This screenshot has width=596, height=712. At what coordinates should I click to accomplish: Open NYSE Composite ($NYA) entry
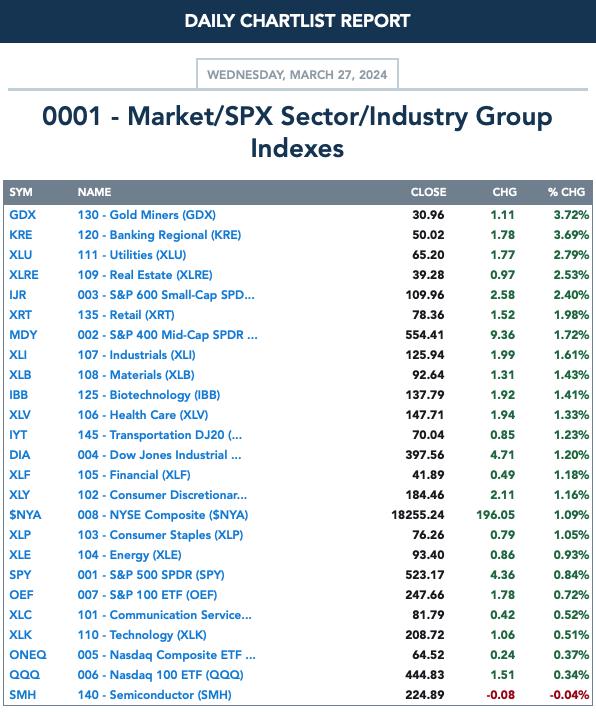pos(163,514)
